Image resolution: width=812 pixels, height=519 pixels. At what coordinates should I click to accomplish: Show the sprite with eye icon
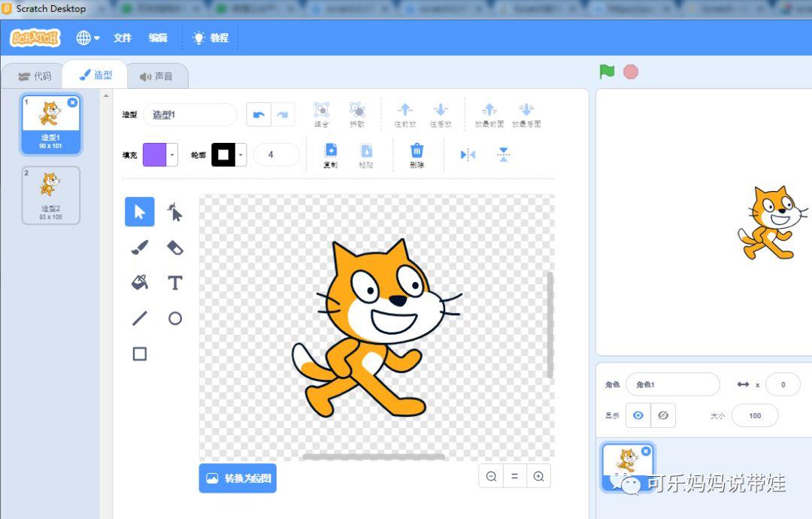coord(638,415)
